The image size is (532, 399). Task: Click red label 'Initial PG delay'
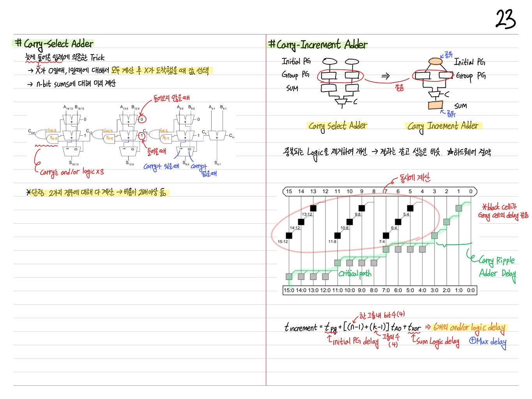pyautogui.click(x=355, y=341)
